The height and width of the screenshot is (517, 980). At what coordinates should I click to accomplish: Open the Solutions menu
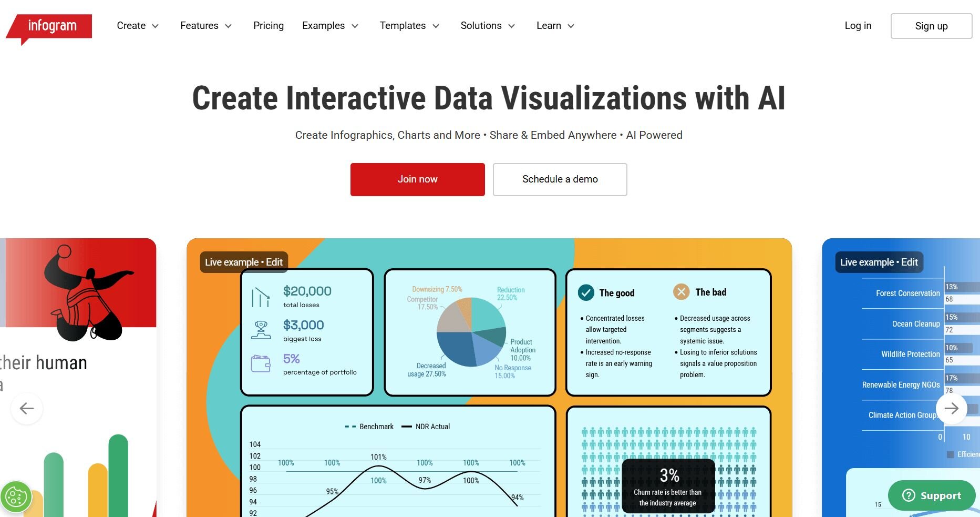(x=488, y=26)
